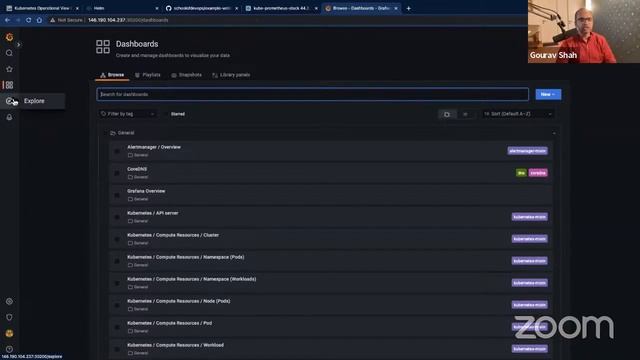This screenshot has height=360, width=640.
Task: Switch to the Helm browser tab
Action: [x=122, y=8]
